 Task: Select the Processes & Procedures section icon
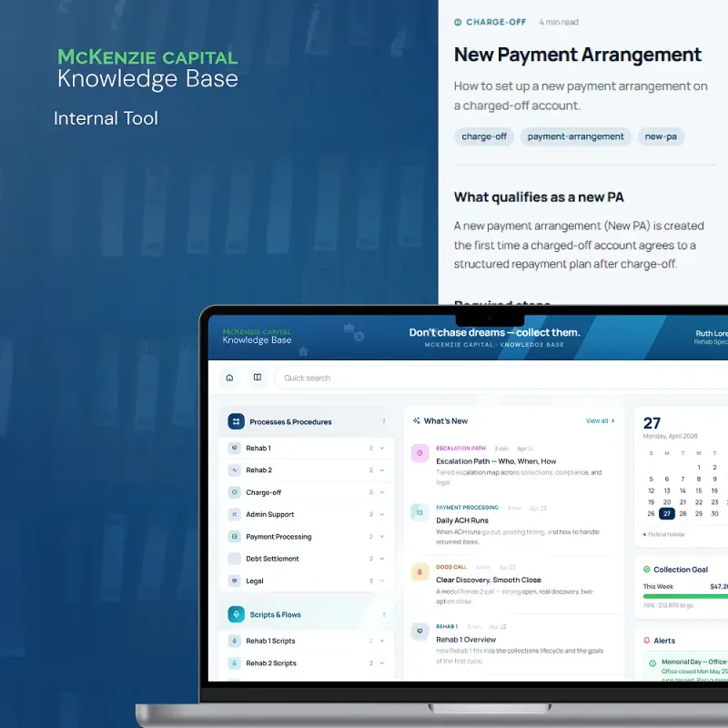coord(236,421)
